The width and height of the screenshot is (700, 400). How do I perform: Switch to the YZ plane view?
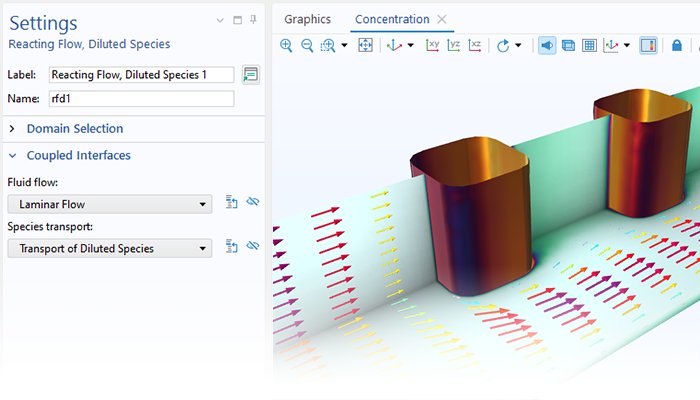(x=454, y=45)
